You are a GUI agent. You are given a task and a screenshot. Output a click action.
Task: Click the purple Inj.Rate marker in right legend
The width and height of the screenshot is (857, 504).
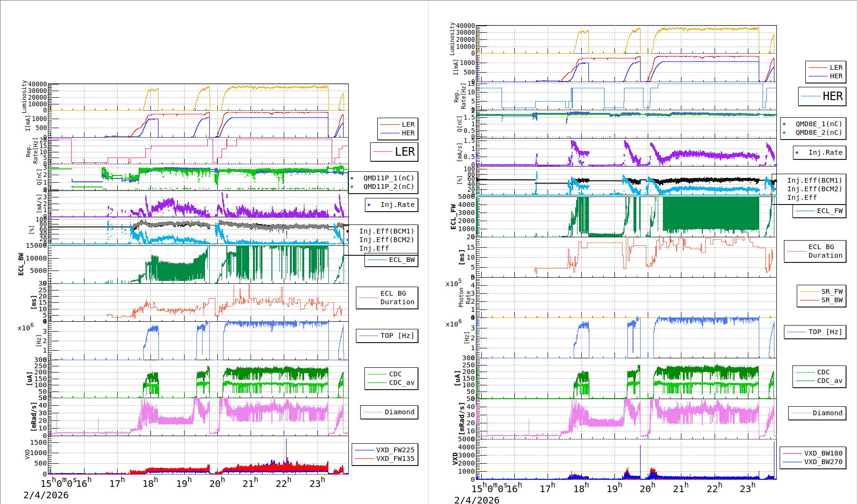pyautogui.click(x=797, y=153)
